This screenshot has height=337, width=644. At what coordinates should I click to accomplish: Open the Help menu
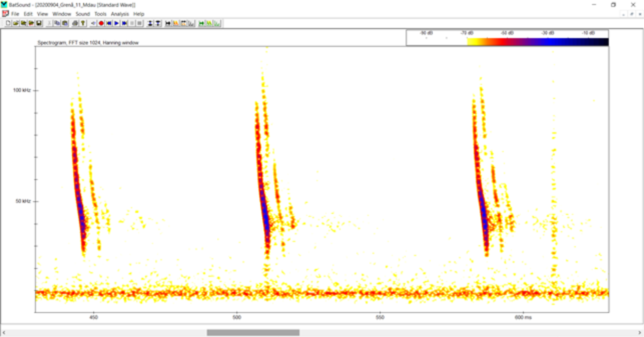pos(139,14)
